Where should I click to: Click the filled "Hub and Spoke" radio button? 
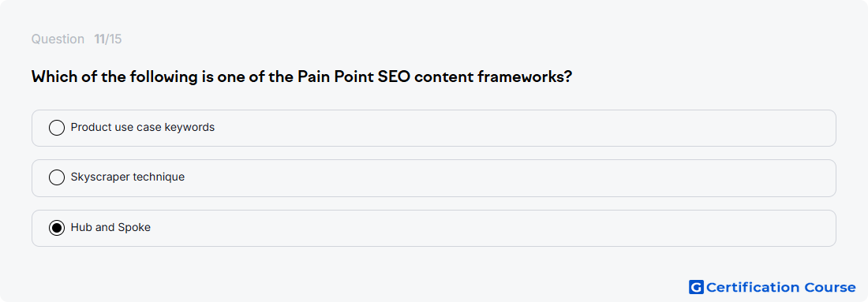[x=57, y=227]
